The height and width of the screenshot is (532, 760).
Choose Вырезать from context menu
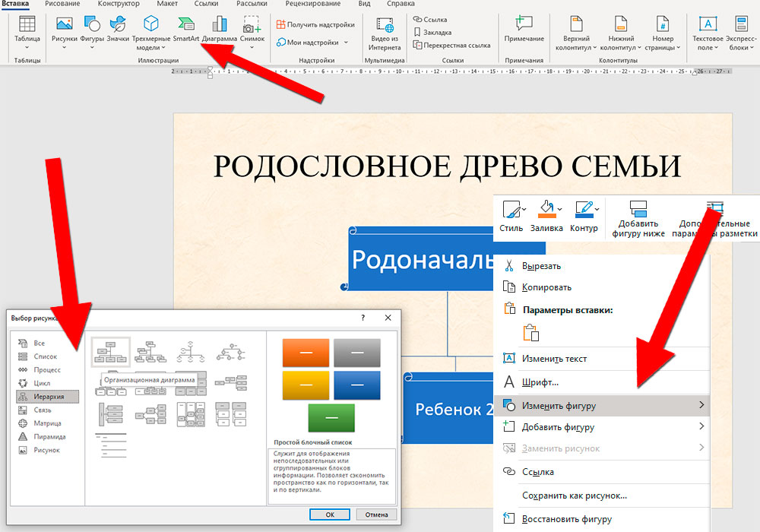[x=541, y=266]
